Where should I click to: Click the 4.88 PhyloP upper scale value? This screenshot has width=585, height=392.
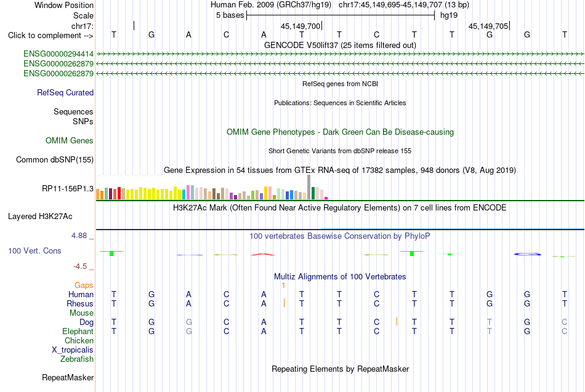tap(79, 236)
